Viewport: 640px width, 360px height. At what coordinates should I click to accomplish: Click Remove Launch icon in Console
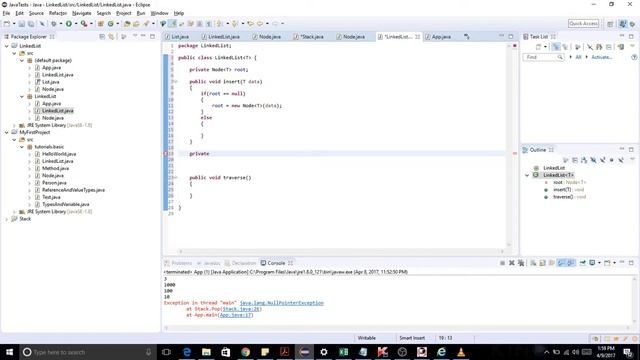[512, 263]
